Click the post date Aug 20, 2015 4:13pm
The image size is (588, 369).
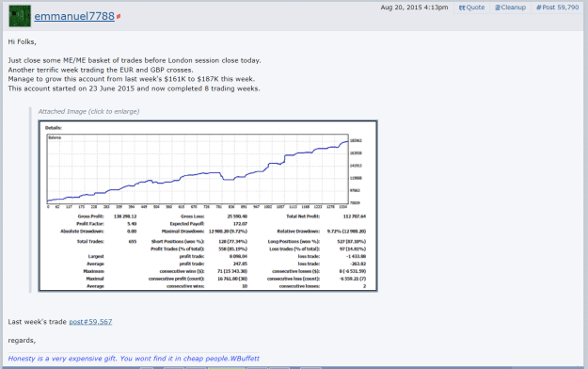click(x=414, y=8)
